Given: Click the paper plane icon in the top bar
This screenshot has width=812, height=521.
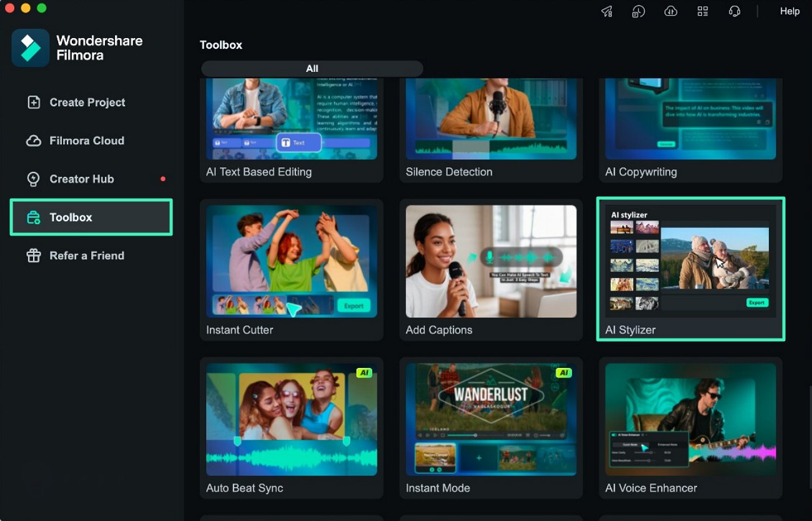Looking at the screenshot, I should pyautogui.click(x=607, y=11).
